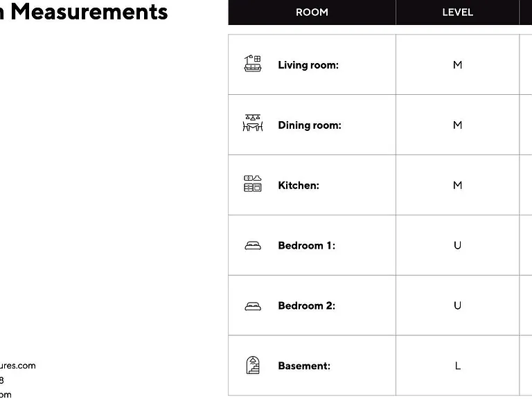Click the Dining room table icon
This screenshot has height=399, width=532.
(x=253, y=123)
